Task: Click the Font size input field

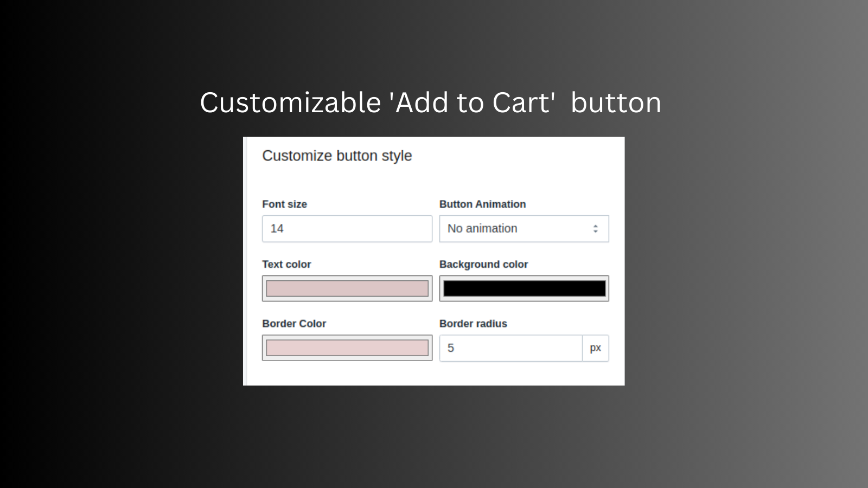Action: click(x=347, y=229)
